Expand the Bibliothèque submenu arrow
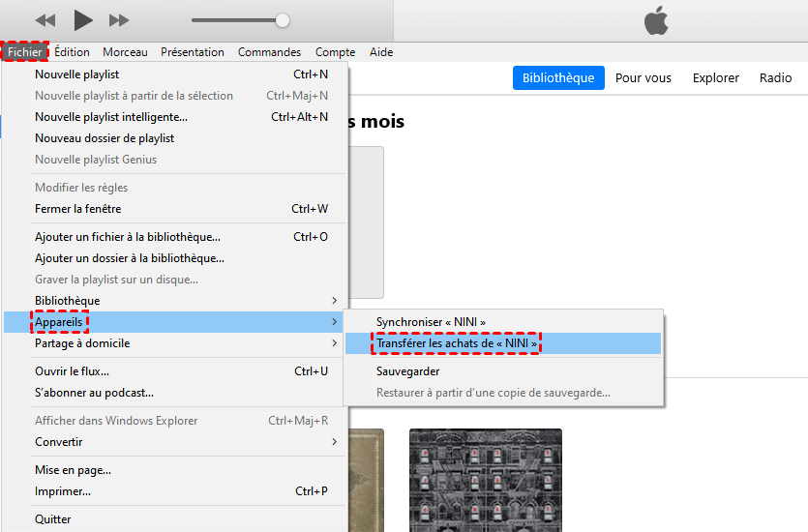Screen dimensions: 808x532 click(x=335, y=301)
